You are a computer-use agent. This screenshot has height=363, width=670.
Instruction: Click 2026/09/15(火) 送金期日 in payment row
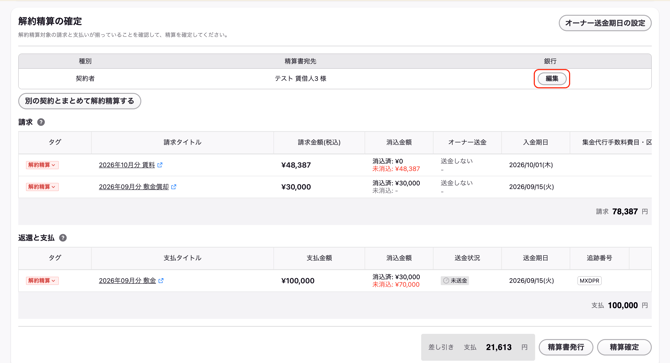coord(531,281)
